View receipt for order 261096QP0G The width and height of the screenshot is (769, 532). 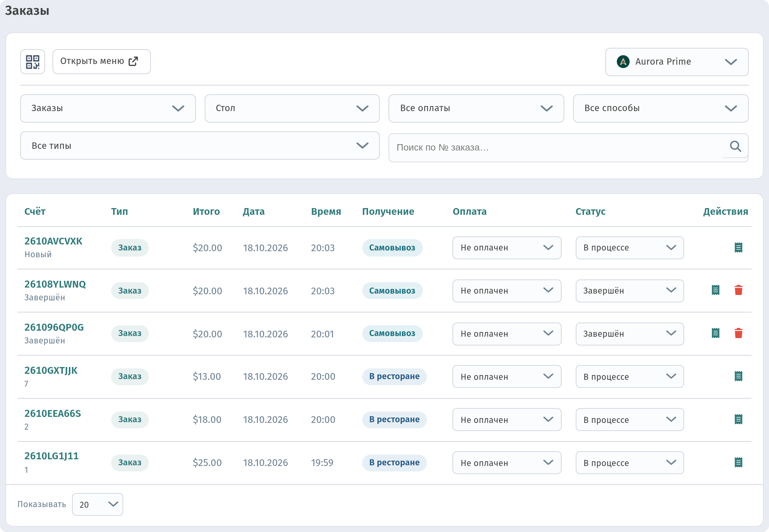[x=715, y=333]
